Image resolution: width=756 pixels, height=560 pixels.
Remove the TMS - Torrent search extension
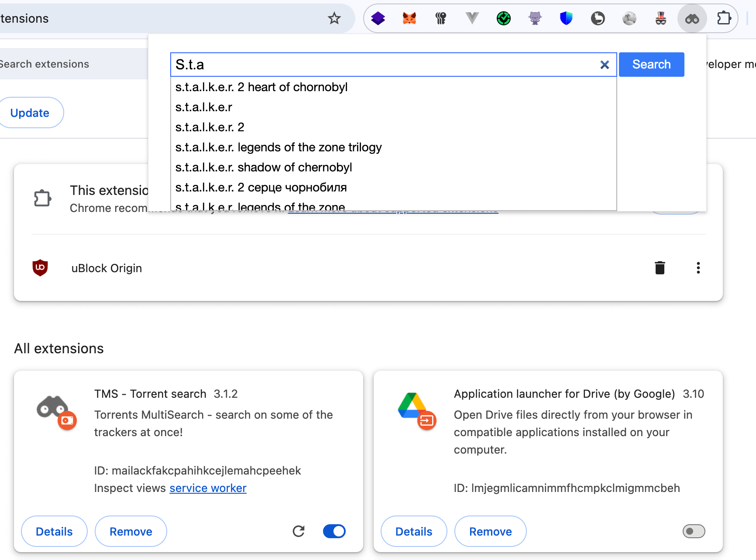coord(131,531)
